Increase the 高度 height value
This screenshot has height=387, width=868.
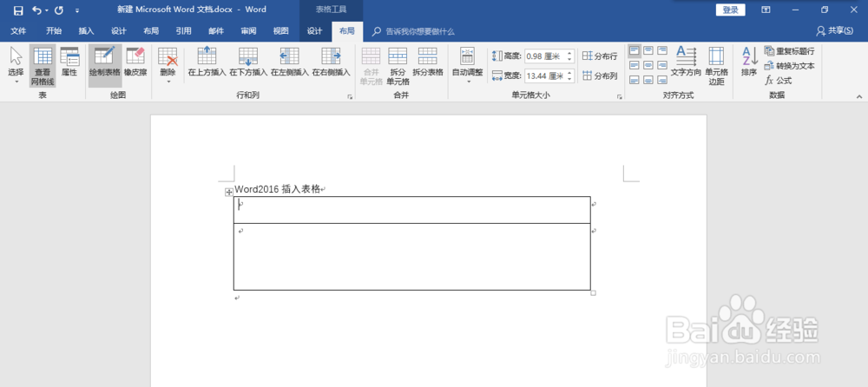point(569,53)
